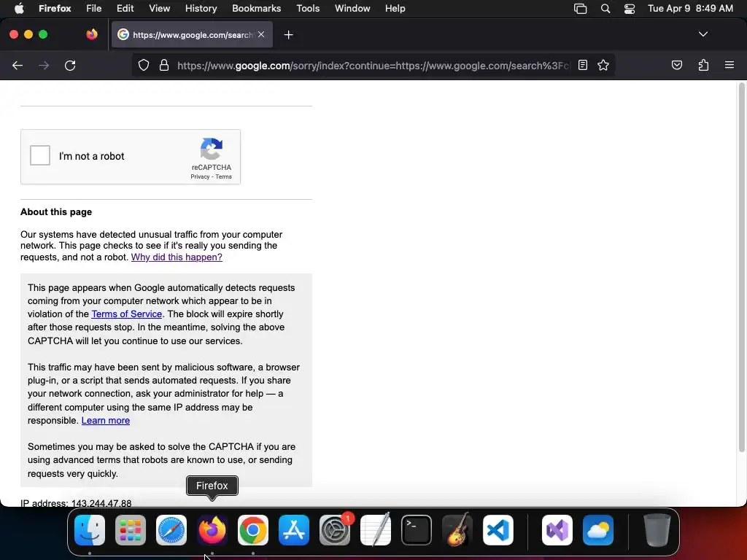Open Finder from the dock
This screenshot has height=560, width=747.
90,530
